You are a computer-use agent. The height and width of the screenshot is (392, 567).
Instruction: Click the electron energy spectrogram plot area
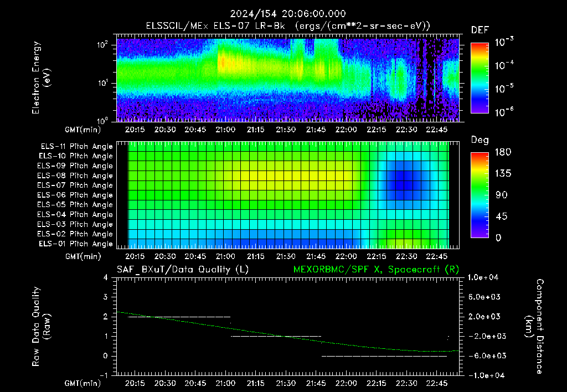click(x=288, y=80)
